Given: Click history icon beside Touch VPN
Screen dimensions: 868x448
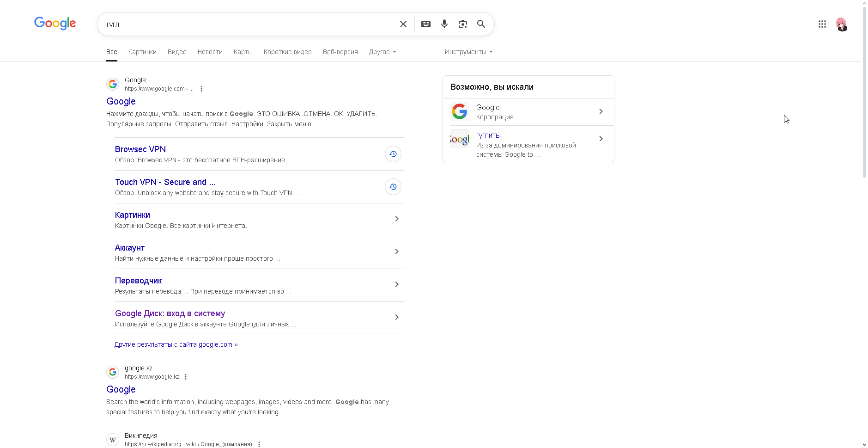Looking at the screenshot, I should click(x=393, y=187).
